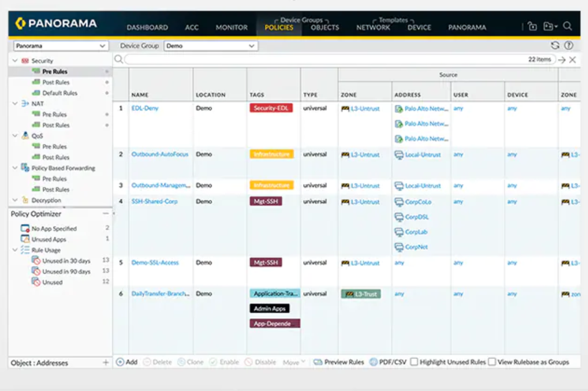
Task: Collapse the Security tree node
Action: click(x=15, y=61)
